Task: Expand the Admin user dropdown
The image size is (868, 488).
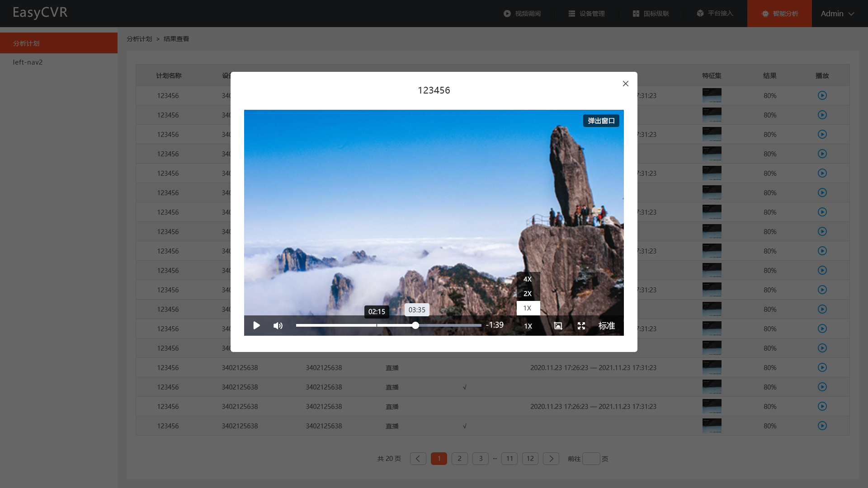Action: 837,14
